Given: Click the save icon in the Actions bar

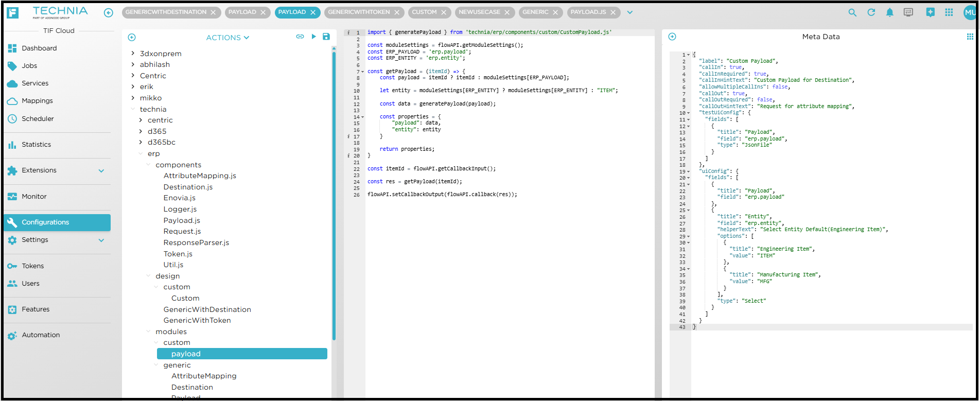Looking at the screenshot, I should [326, 37].
